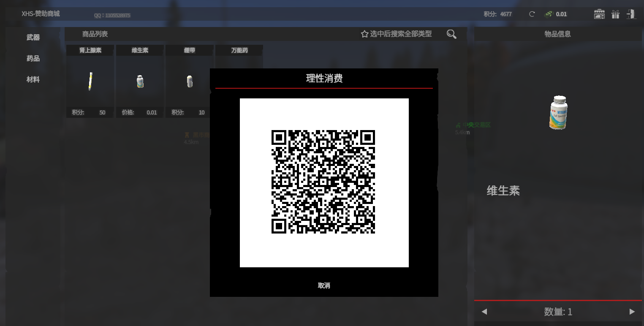The width and height of the screenshot is (644, 326).
Task: Cancel the payment QR dialog
Action: click(324, 285)
